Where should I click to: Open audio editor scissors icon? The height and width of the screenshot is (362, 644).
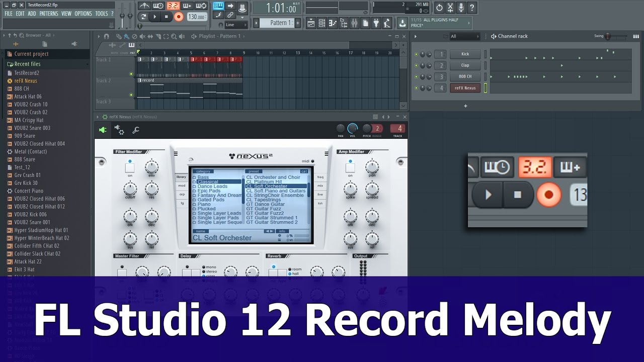[450, 8]
